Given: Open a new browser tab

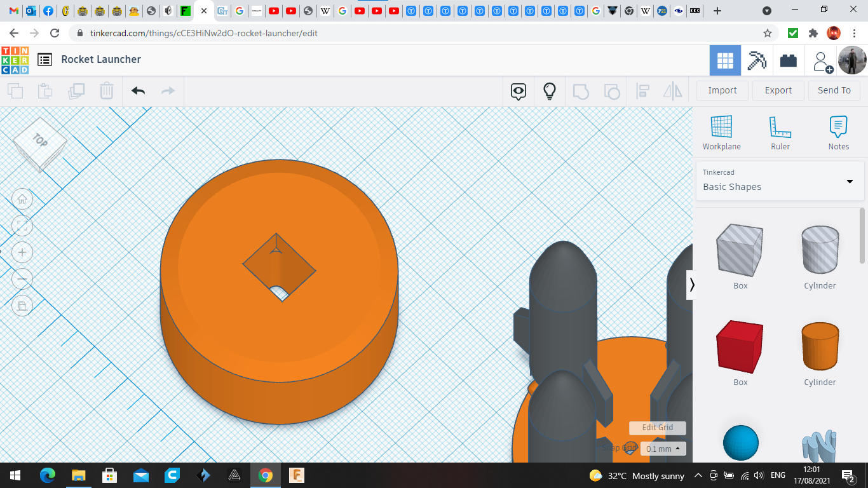Looking at the screenshot, I should [x=717, y=11].
